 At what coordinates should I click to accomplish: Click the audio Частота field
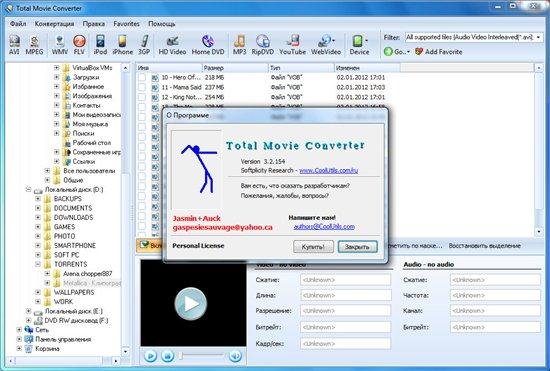(495, 295)
